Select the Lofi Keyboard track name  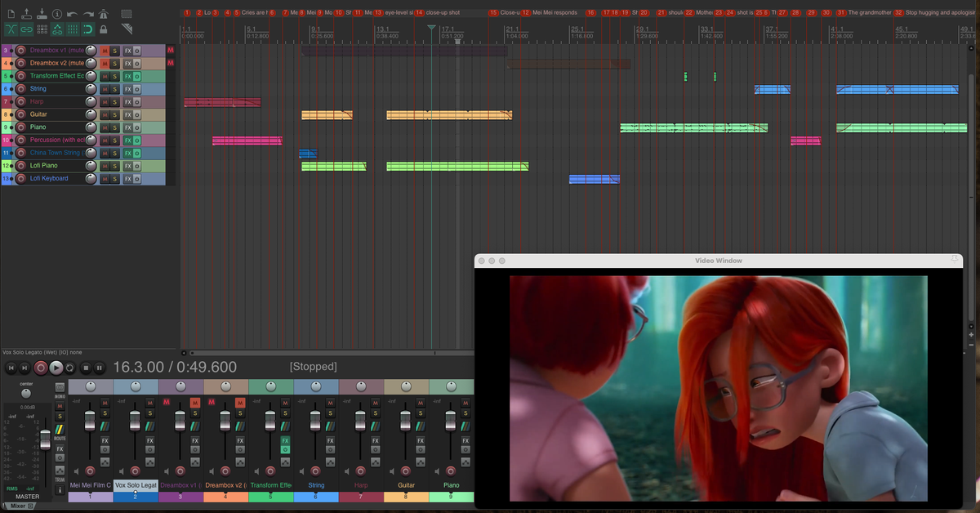[49, 178]
